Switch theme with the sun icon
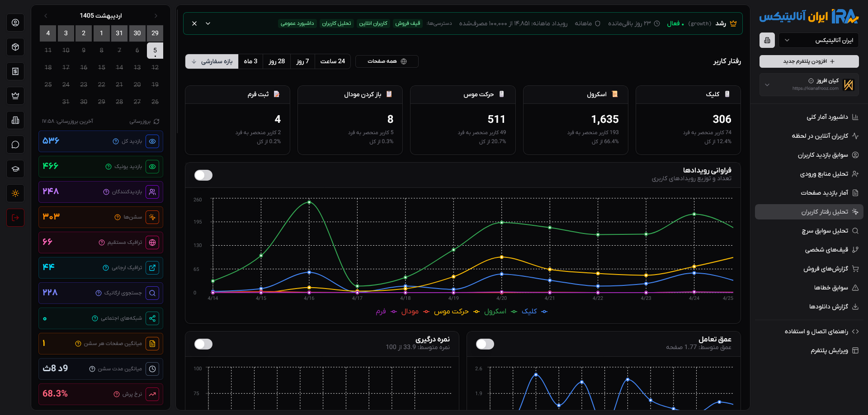The width and height of the screenshot is (868, 415). click(x=15, y=193)
